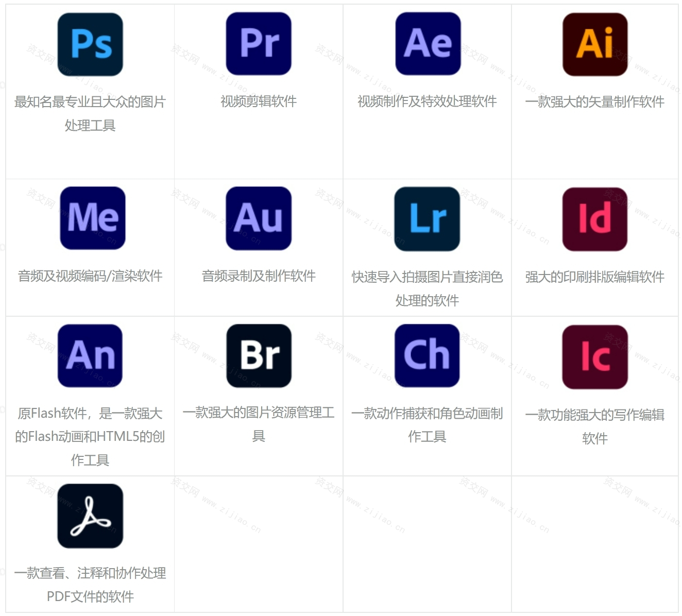Click the Photoshop Ps icon

(x=90, y=44)
